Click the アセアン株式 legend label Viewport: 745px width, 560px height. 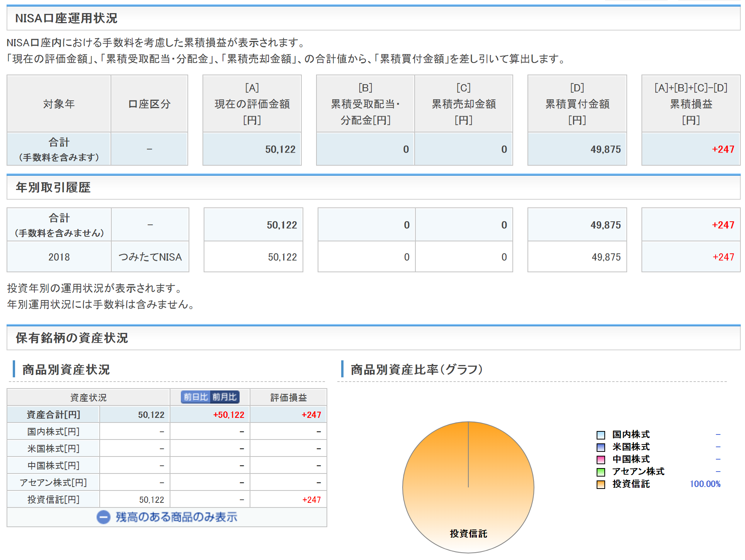(x=638, y=472)
